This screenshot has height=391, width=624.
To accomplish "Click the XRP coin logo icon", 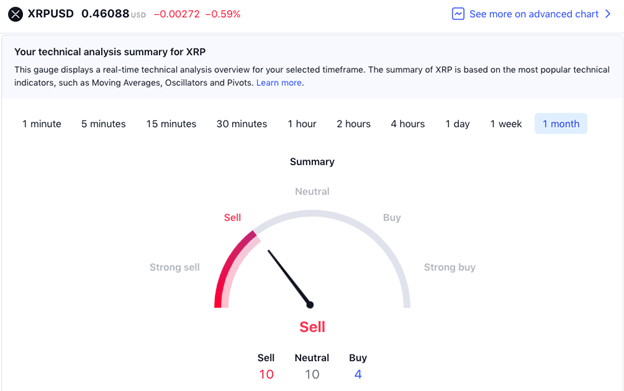I will point(16,14).
